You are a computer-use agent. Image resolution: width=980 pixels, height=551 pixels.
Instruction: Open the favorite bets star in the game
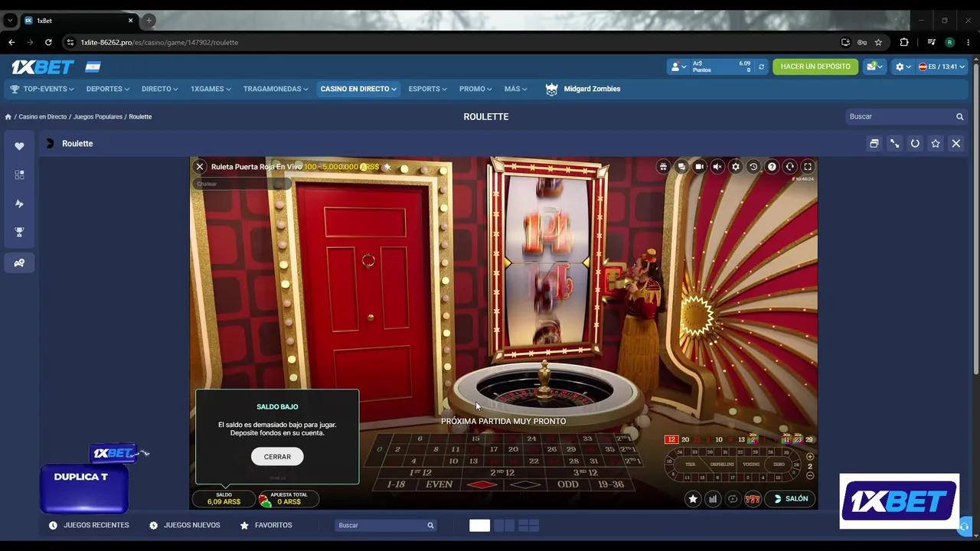coord(693,499)
